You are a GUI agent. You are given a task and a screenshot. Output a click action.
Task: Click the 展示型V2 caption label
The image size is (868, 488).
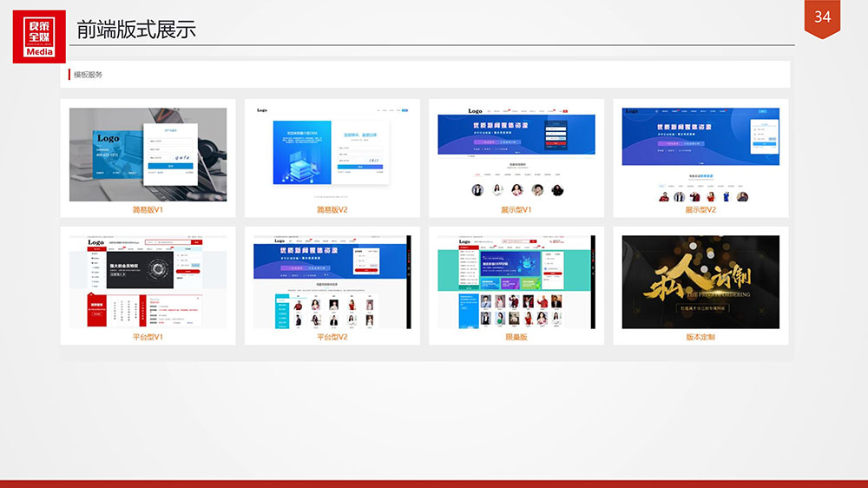coord(700,210)
